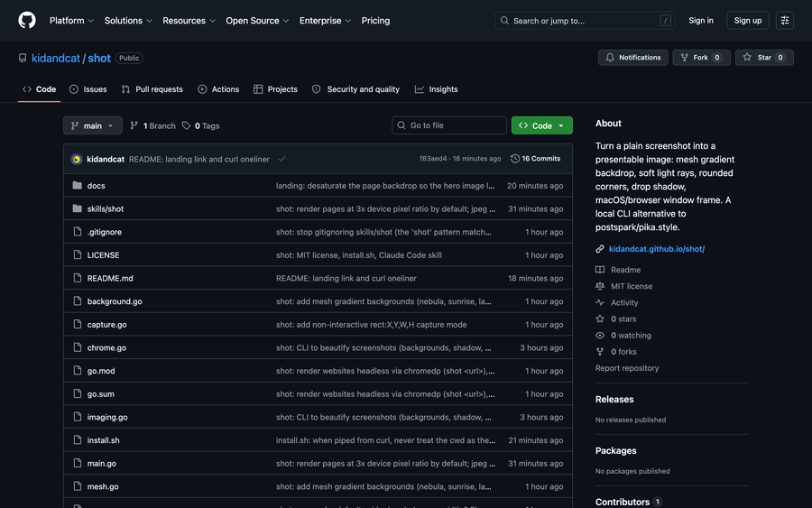
Task: Open the 16 Commits history link
Action: tap(535, 159)
